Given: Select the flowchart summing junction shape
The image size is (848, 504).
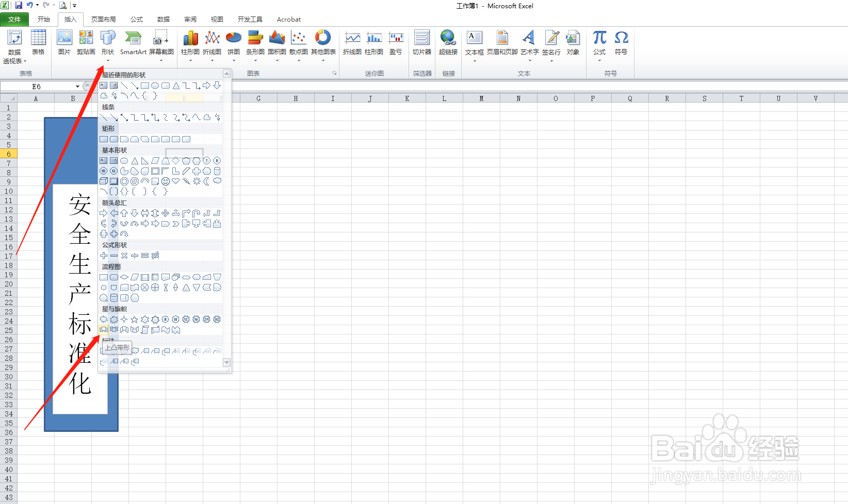Looking at the screenshot, I should pyautogui.click(x=145, y=288).
